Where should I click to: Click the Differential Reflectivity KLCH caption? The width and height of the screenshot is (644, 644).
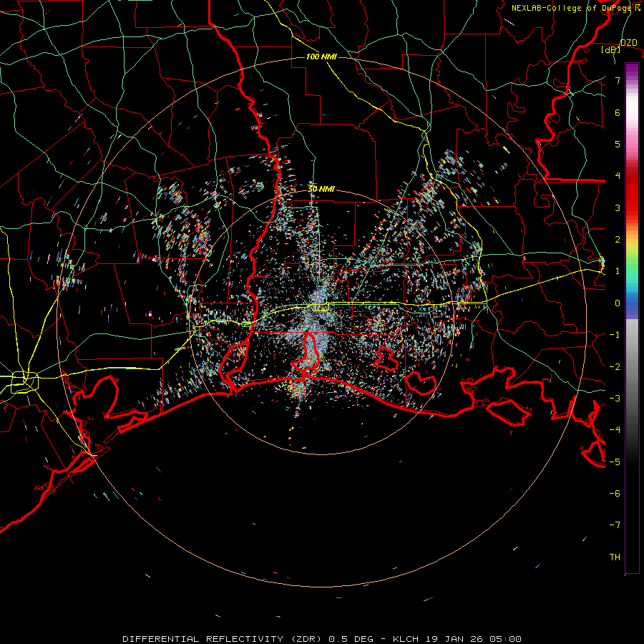coord(322,639)
